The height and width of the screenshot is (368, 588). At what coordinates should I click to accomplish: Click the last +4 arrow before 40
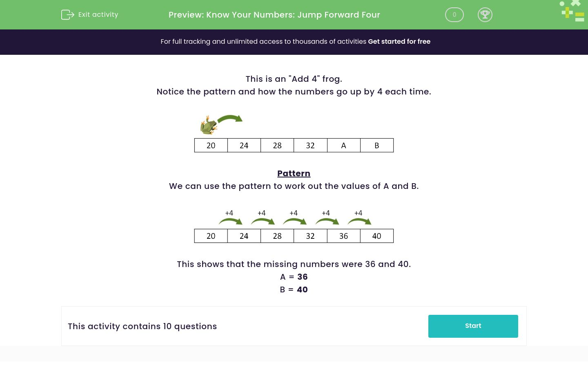point(359,221)
